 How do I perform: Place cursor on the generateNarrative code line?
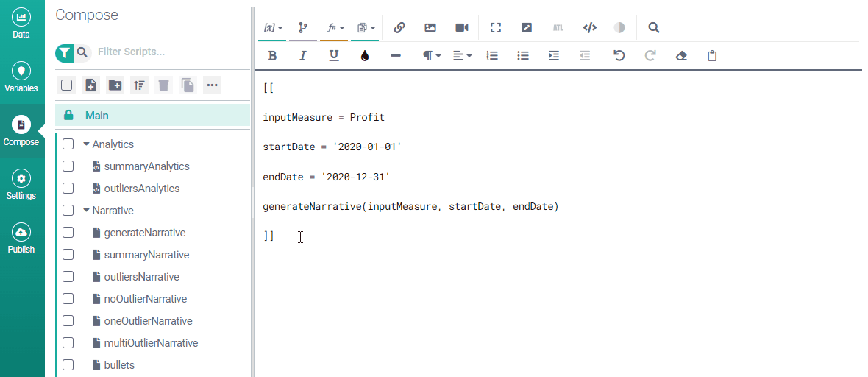click(410, 207)
